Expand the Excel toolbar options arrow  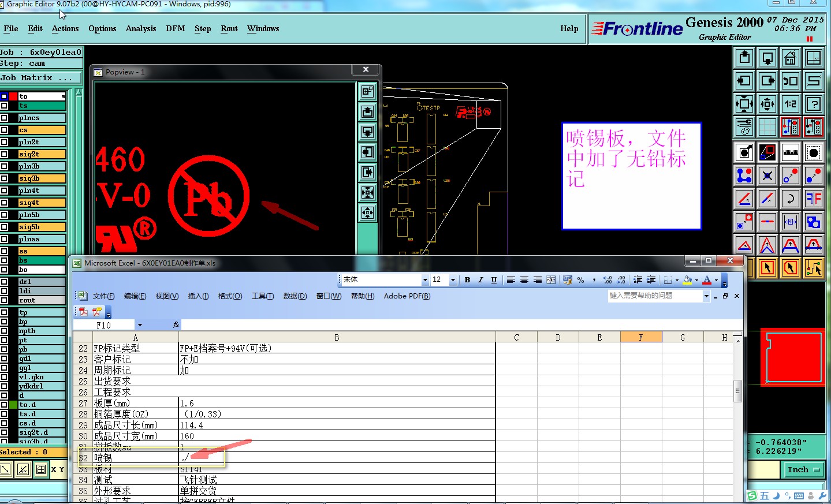point(724,282)
